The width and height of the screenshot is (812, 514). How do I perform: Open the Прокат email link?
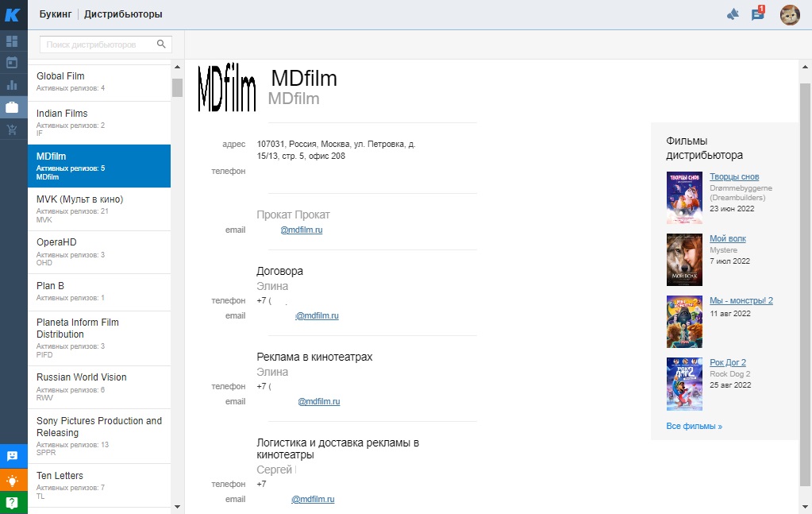tap(302, 230)
